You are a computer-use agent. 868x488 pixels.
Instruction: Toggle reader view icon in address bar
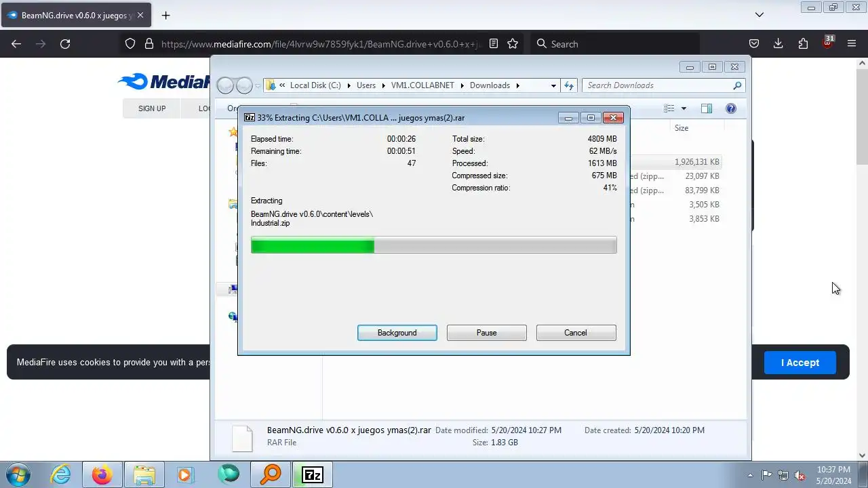pyautogui.click(x=494, y=44)
